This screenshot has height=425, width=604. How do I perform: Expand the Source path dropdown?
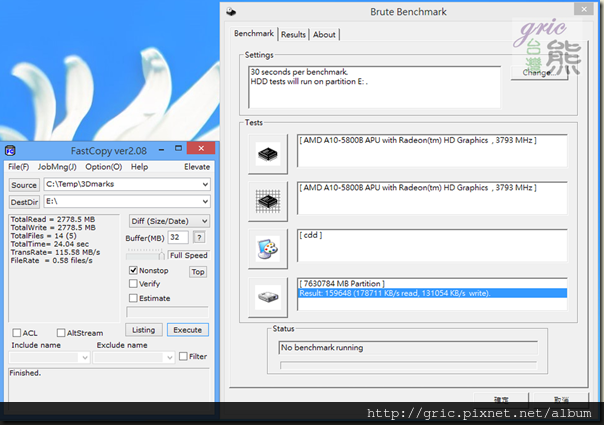205,185
